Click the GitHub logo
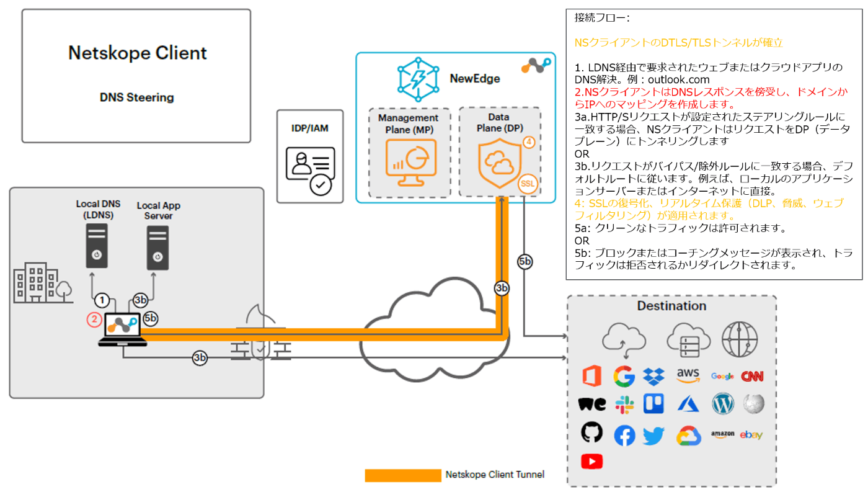The height and width of the screenshot is (492, 868). (x=591, y=432)
